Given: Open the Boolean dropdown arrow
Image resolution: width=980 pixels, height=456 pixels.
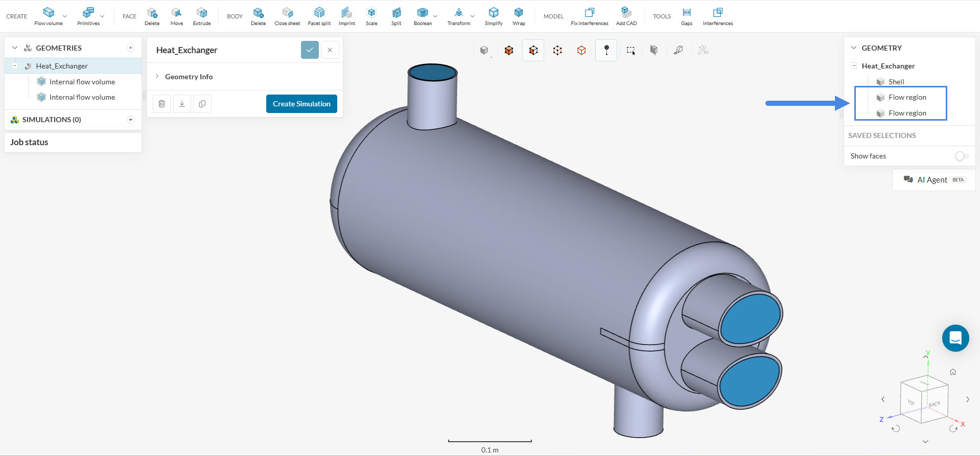Looking at the screenshot, I should point(435,16).
